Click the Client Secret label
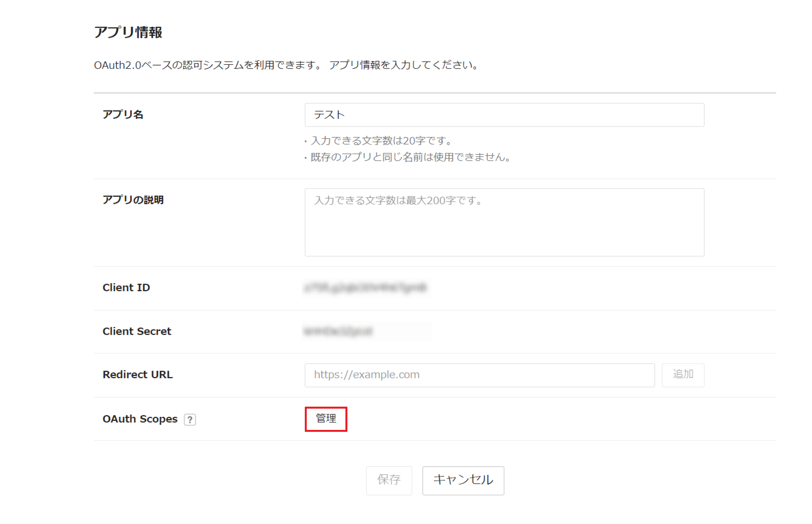The width and height of the screenshot is (812, 524). click(137, 331)
